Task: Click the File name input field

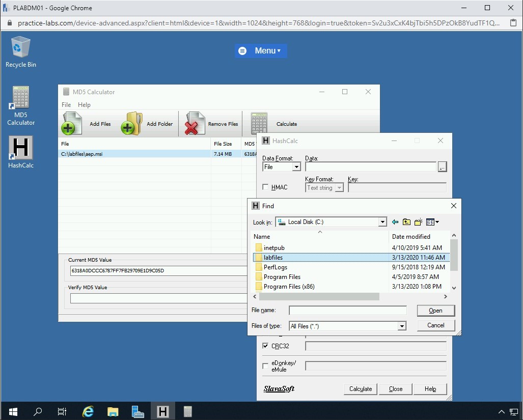Action: pos(348,311)
